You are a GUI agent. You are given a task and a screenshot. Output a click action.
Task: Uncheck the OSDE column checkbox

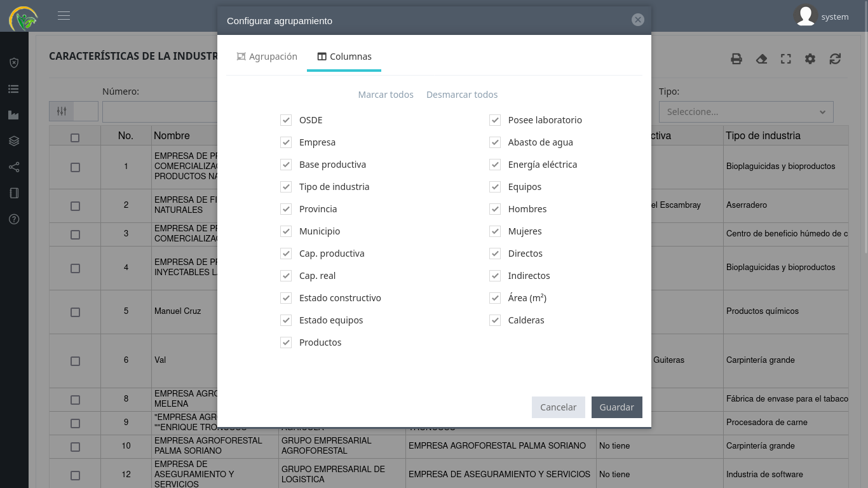tap(286, 120)
